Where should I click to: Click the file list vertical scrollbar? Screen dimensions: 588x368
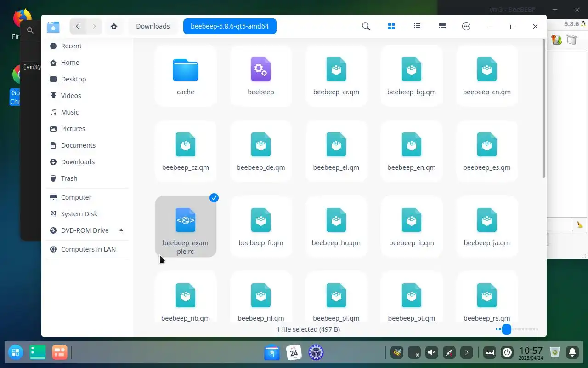point(544,108)
